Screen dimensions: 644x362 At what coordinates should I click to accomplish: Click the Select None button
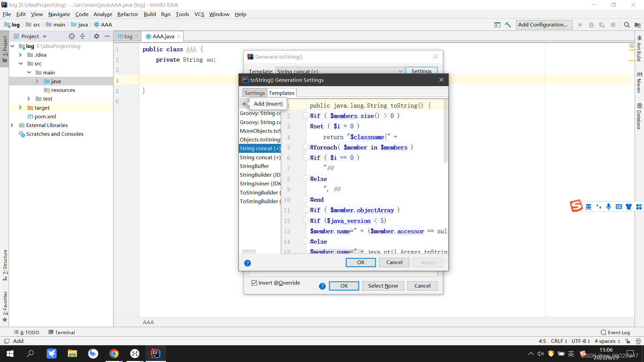[x=383, y=286]
